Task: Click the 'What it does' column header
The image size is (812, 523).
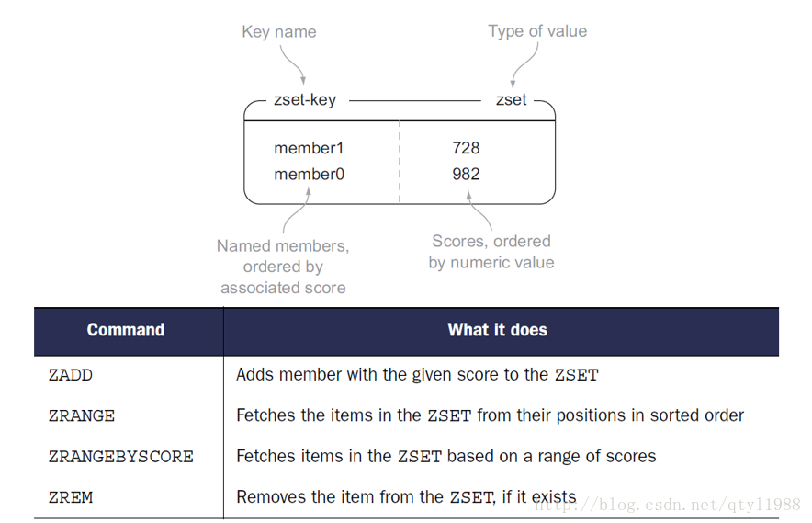Action: click(x=498, y=330)
